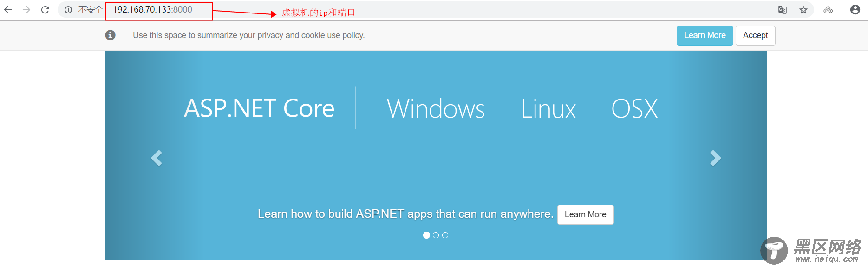Open site info via the not-secure icon
Screen dimensions: 868x267
tap(68, 10)
